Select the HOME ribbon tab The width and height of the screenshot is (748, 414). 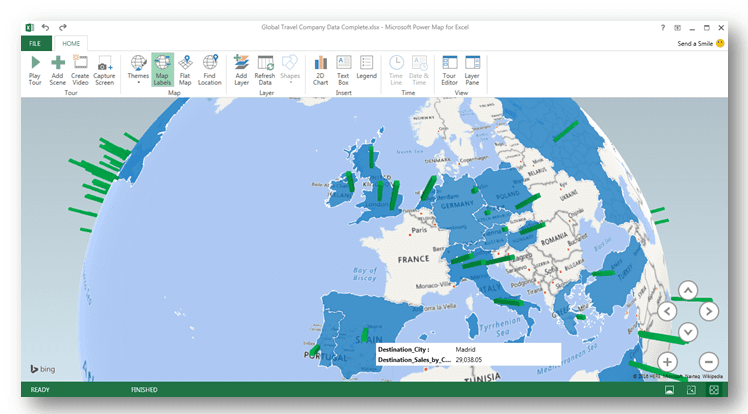pos(71,43)
